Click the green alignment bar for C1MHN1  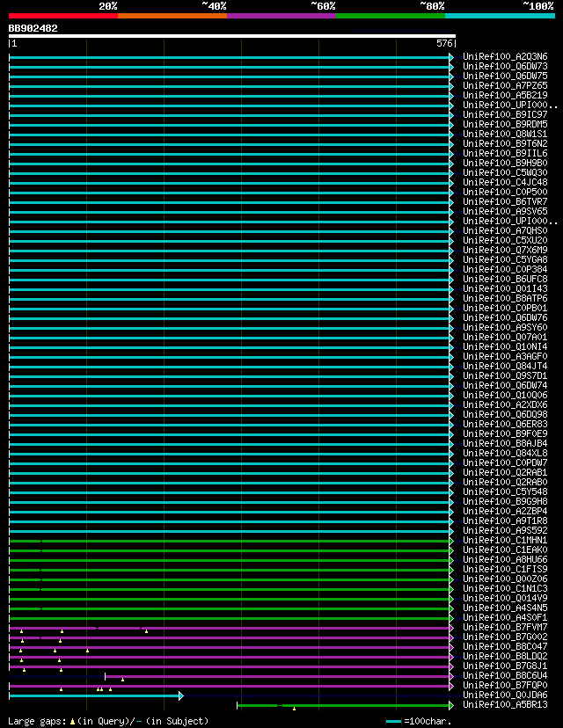tap(230, 542)
